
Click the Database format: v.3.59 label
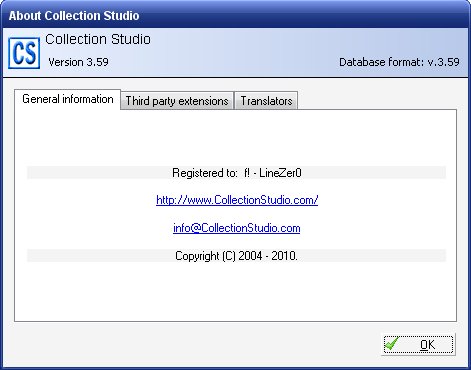click(399, 62)
